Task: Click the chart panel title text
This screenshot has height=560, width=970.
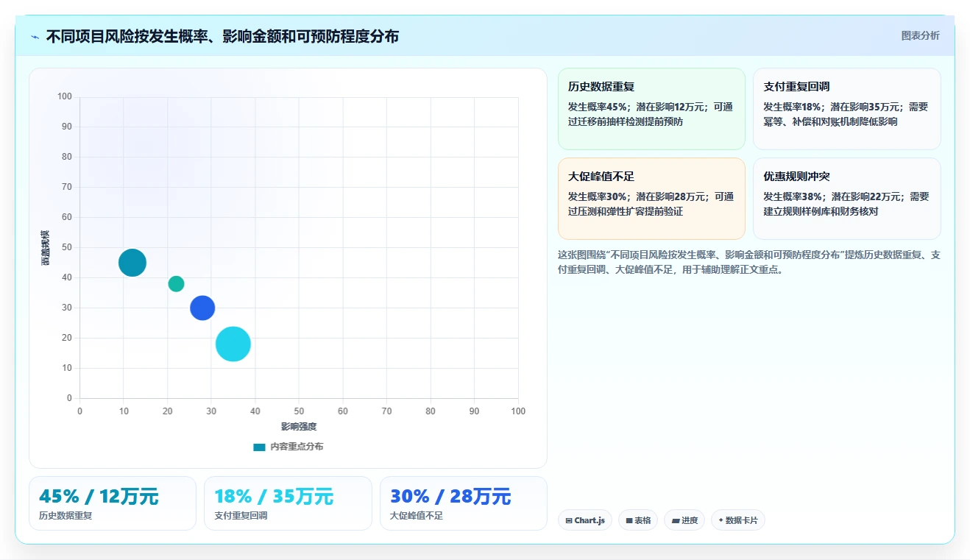Action: (x=222, y=36)
